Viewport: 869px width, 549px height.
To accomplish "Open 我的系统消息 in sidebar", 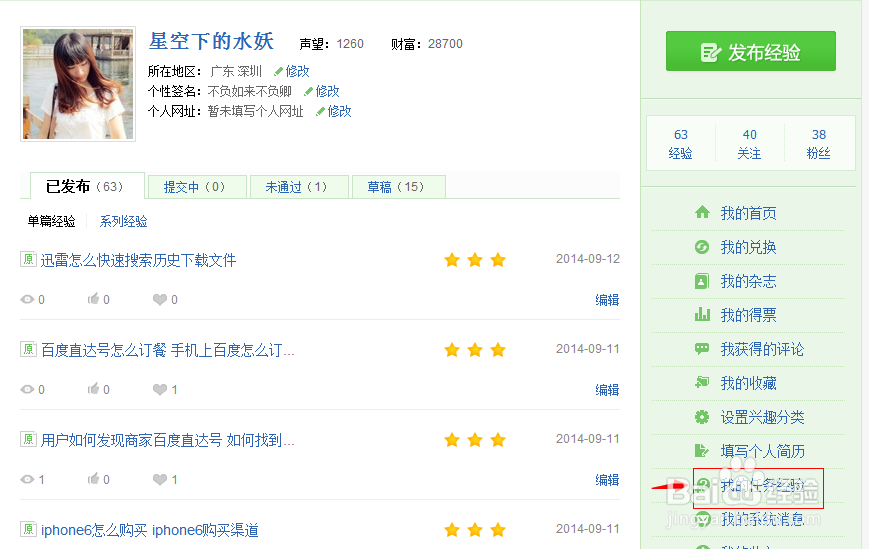I will click(762, 519).
